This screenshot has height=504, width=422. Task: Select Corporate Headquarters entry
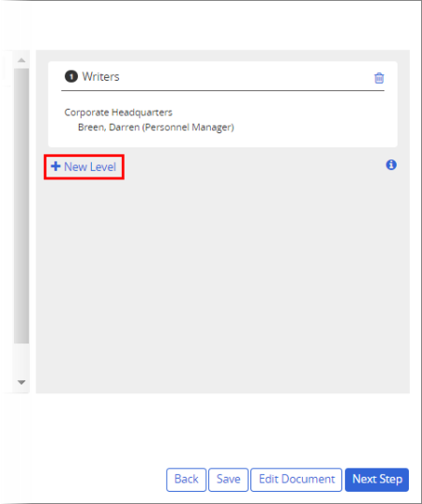click(x=118, y=113)
